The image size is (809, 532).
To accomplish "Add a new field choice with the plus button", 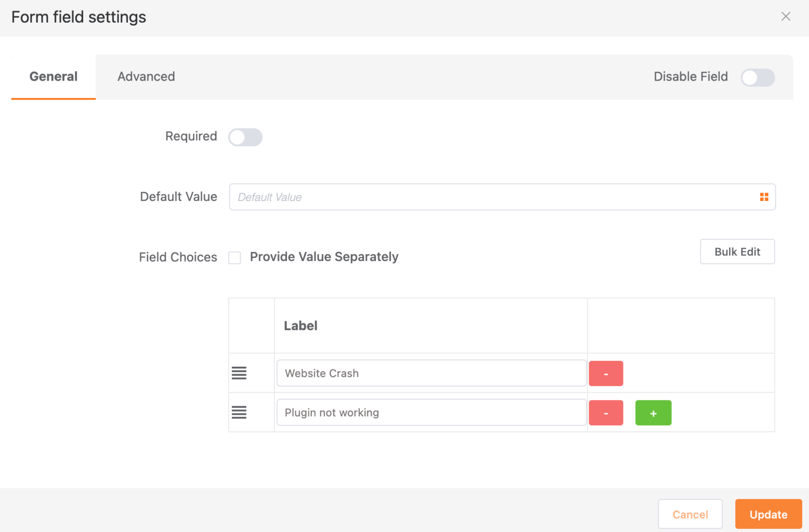I will tap(653, 413).
